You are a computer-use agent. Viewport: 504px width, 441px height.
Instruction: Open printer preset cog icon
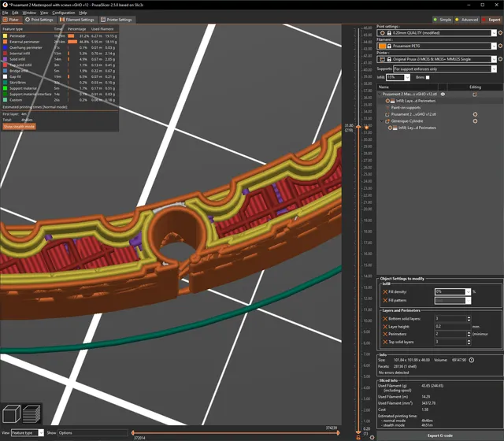pos(500,59)
